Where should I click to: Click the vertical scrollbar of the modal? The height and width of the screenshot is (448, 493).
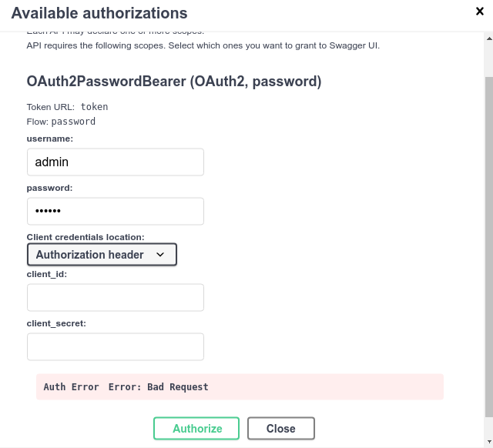pyautogui.click(x=488, y=231)
